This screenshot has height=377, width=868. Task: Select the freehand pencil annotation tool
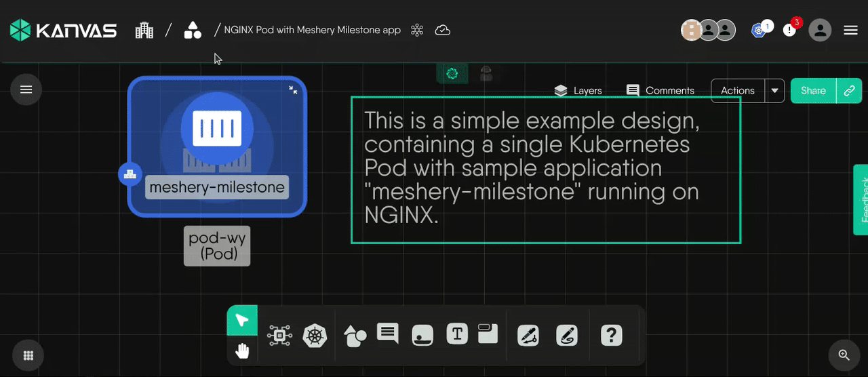coord(567,336)
